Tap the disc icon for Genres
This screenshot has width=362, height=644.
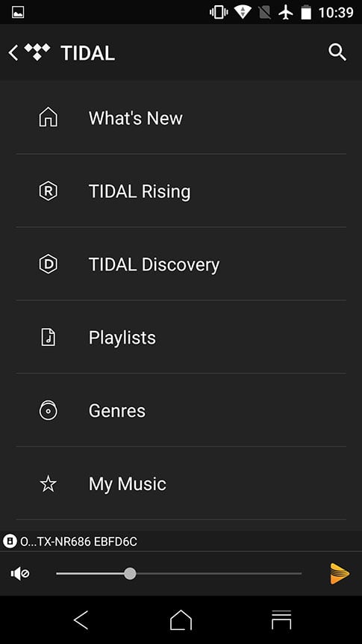pos(48,410)
